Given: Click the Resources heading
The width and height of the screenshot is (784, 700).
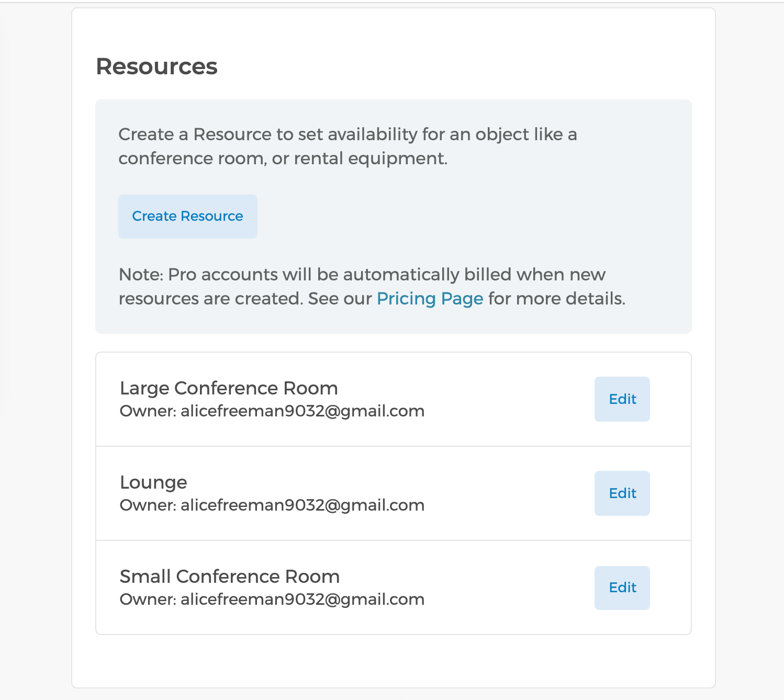Looking at the screenshot, I should pyautogui.click(x=156, y=66).
